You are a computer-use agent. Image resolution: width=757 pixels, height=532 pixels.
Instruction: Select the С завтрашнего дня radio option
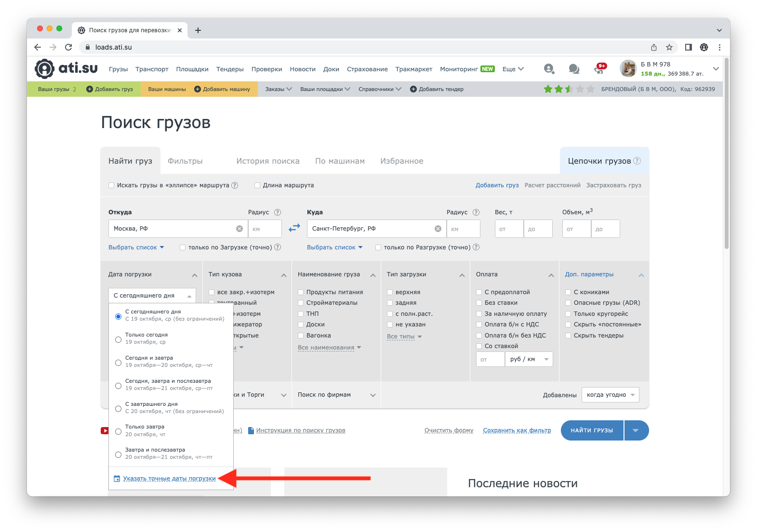point(118,409)
